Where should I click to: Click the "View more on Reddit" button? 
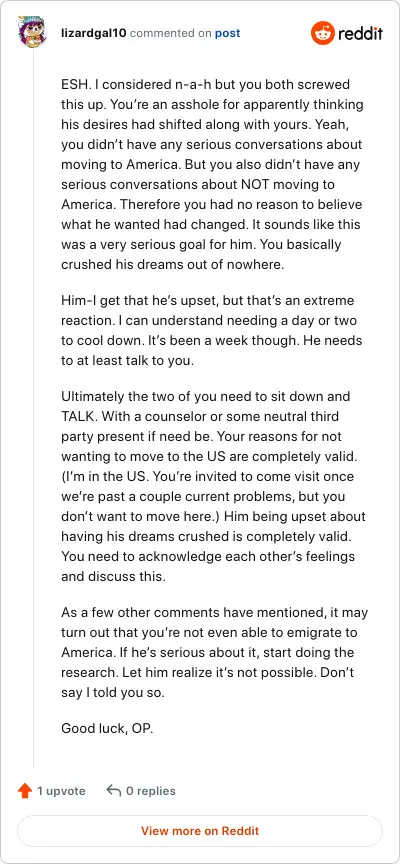pos(199,831)
